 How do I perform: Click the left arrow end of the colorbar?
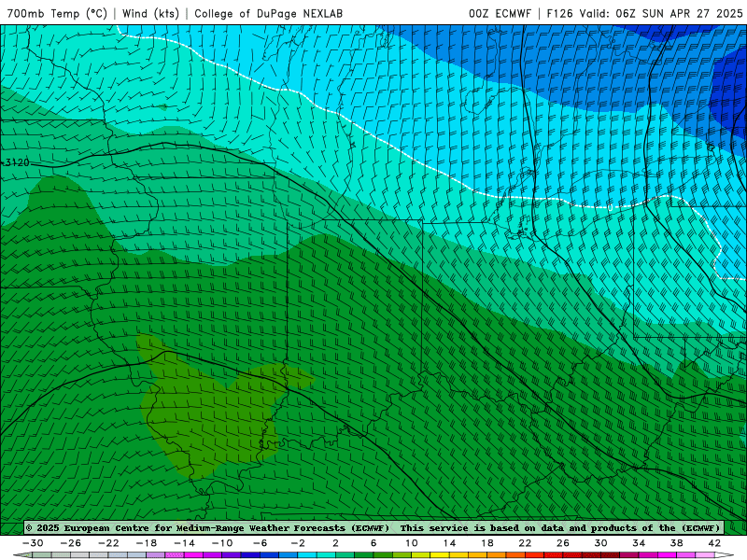pos(22,555)
